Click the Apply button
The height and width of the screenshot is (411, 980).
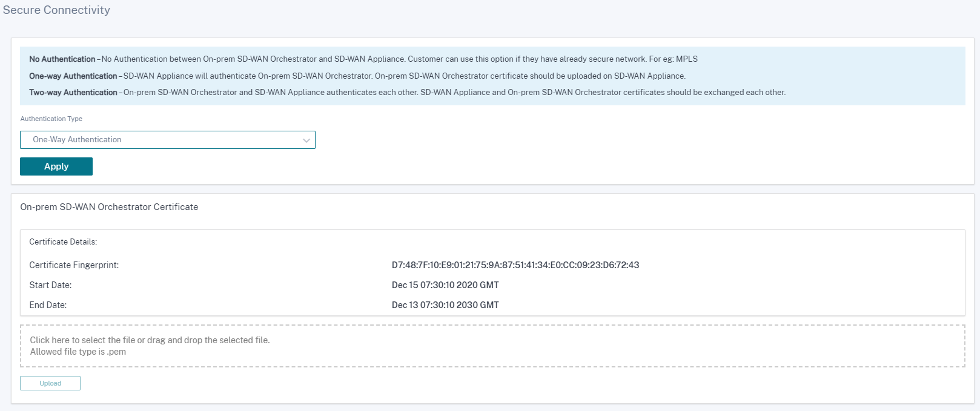(56, 166)
